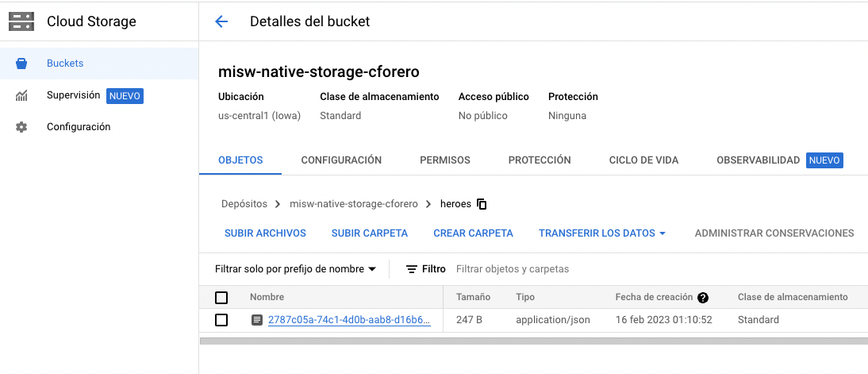The width and height of the screenshot is (868, 374).
Task: Switch to the Permisos tab
Action: click(x=445, y=160)
